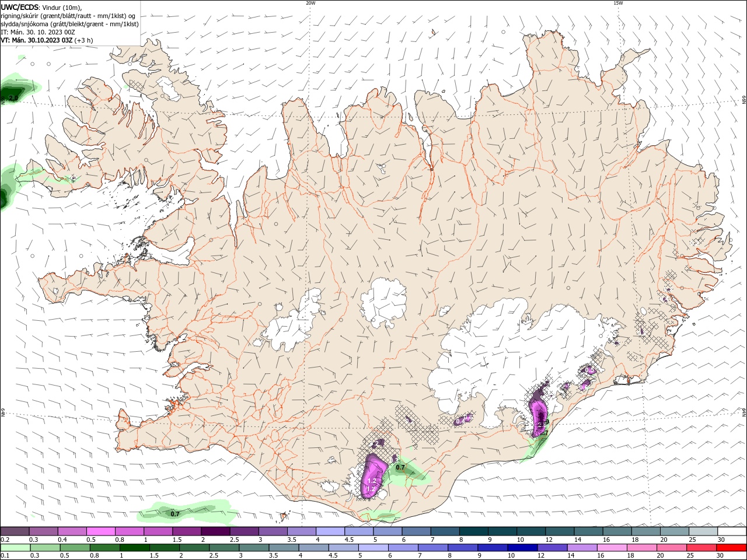
Task: Click the 15W longitude label
Action: (x=618, y=3)
